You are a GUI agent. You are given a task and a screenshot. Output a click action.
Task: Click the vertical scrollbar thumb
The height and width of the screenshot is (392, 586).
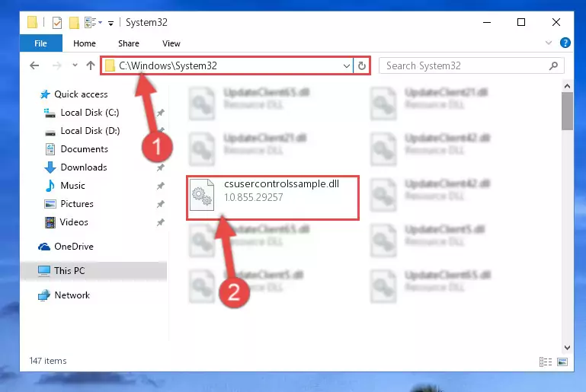(567, 111)
